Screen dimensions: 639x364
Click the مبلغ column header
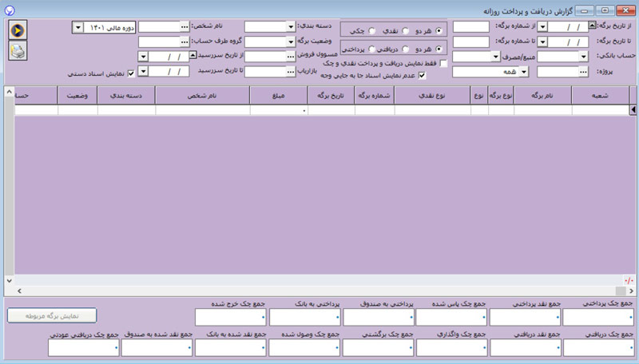pos(278,94)
